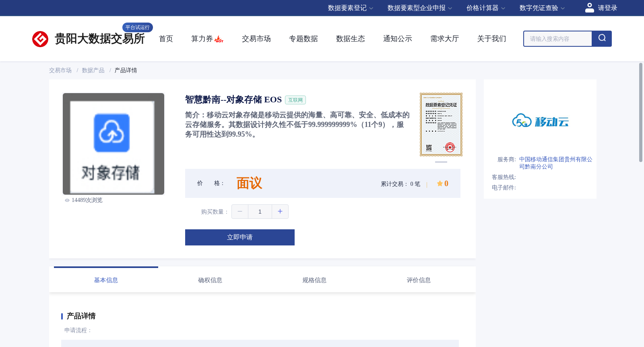Click the 面议 price text

[249, 183]
